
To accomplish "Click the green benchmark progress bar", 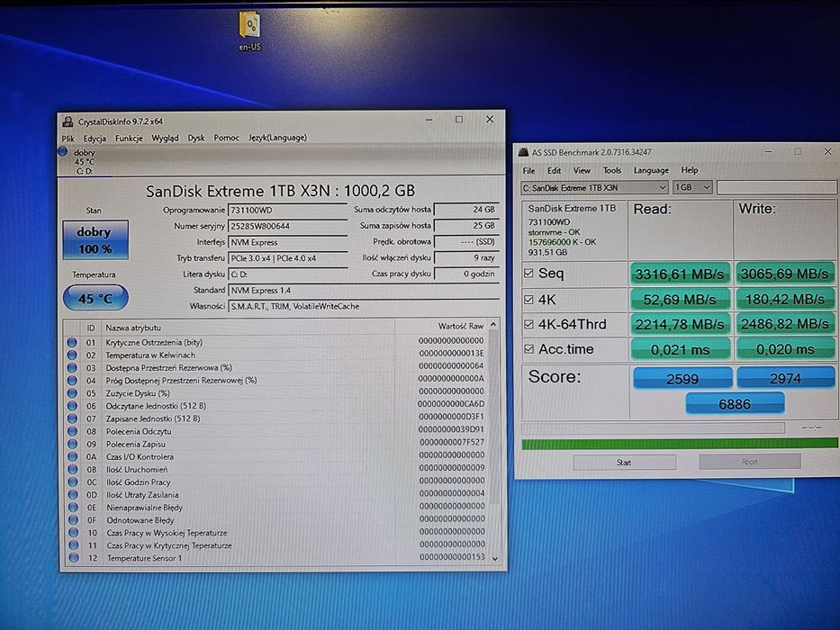I will coord(679,443).
